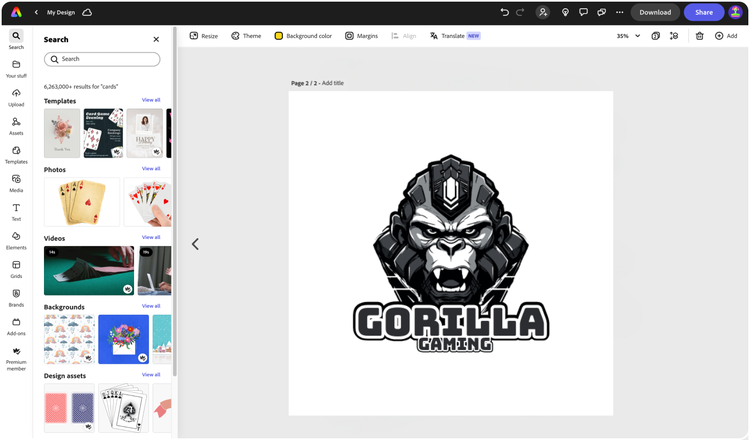Open the Elements panel

click(x=16, y=241)
